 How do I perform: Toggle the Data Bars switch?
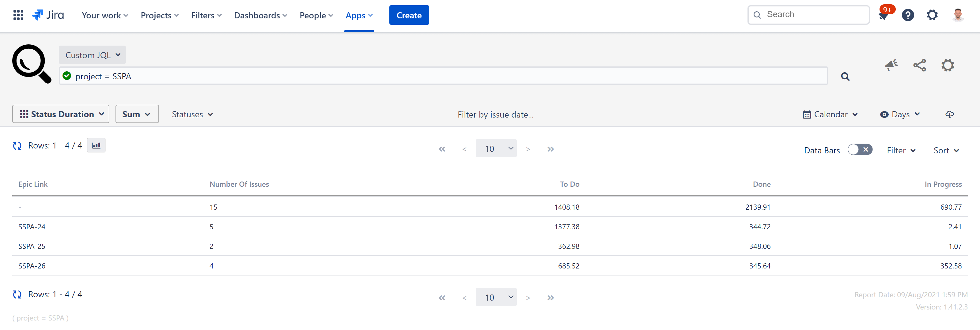coord(860,150)
